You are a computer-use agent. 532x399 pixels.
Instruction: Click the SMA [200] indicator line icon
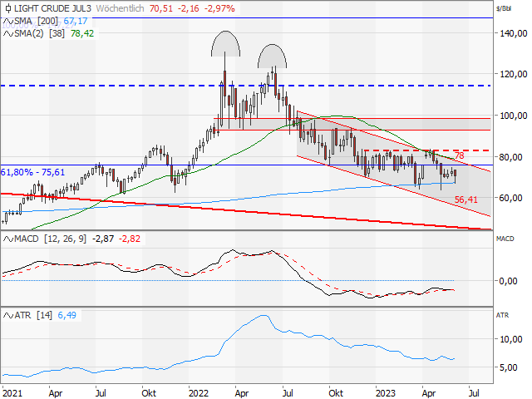(x=7, y=22)
